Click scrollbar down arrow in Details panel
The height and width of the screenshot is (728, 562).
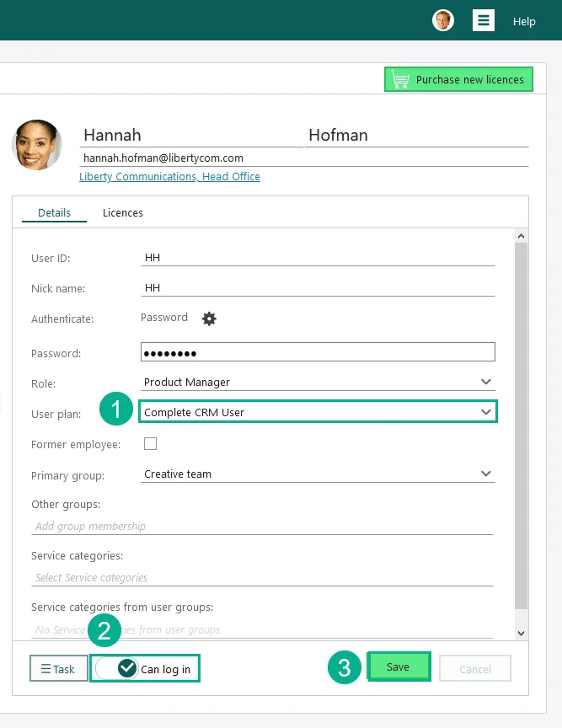pos(521,633)
